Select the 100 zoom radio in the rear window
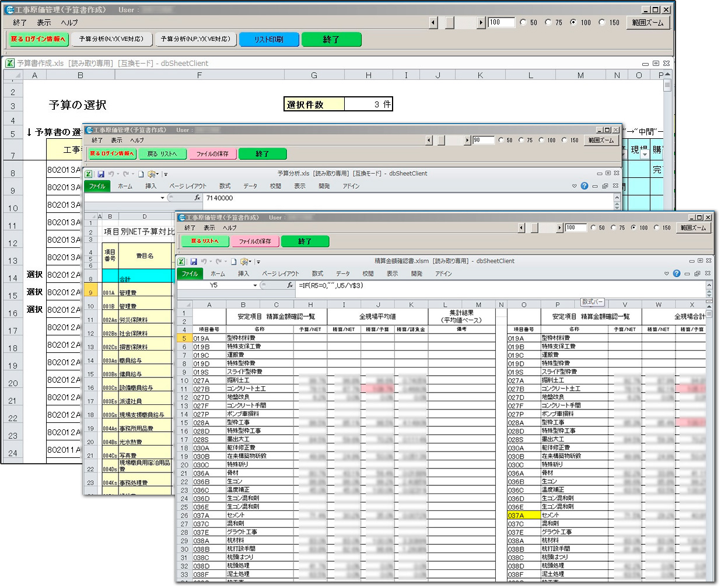The image size is (721, 588). tap(573, 22)
